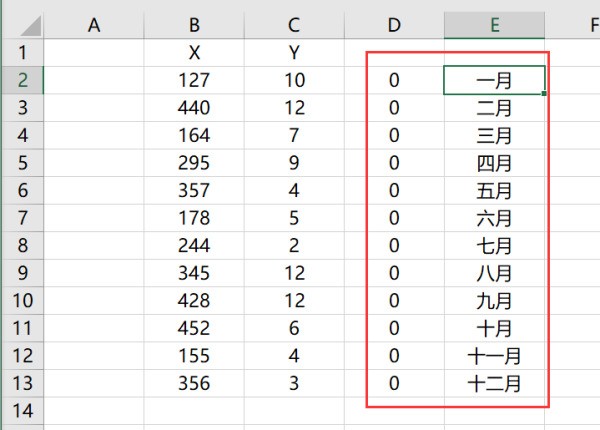Image resolution: width=600 pixels, height=430 pixels.
Task: Click cell containing 452
Action: pos(193,327)
